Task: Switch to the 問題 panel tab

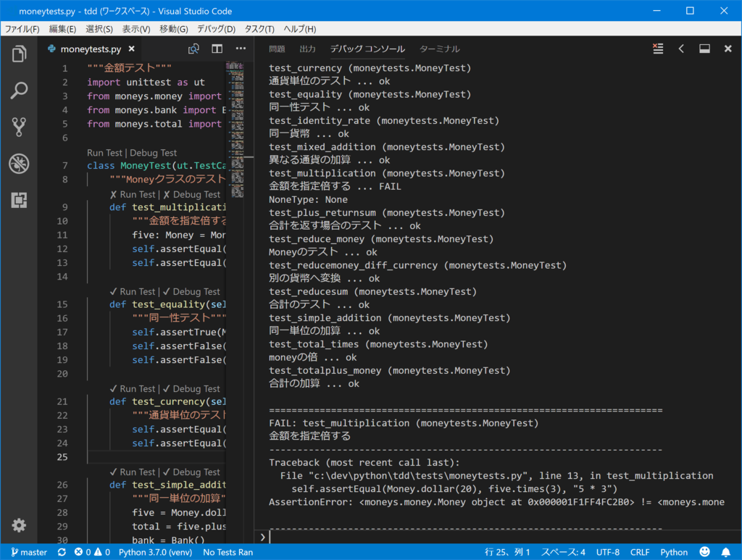Action: (277, 49)
